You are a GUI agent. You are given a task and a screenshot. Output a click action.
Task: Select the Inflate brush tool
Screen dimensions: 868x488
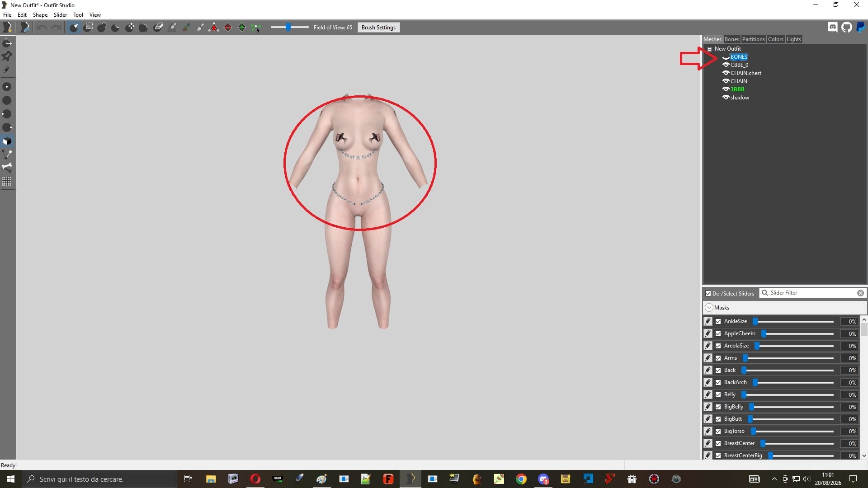[102, 28]
